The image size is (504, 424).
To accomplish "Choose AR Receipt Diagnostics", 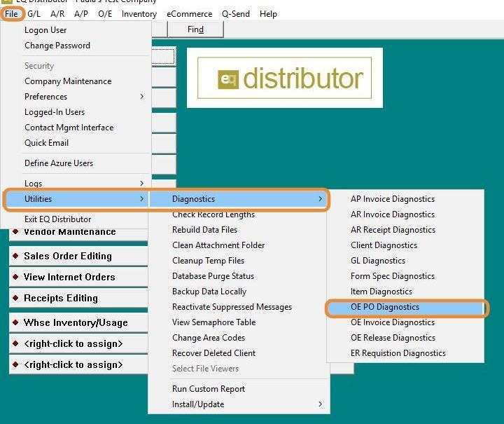I will click(405, 230).
